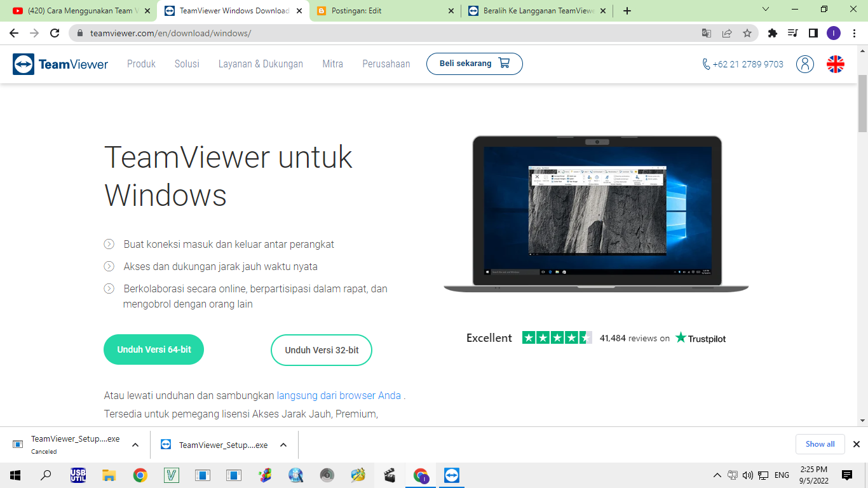Open the Produk menu
This screenshot has width=868, height=488.
point(141,64)
